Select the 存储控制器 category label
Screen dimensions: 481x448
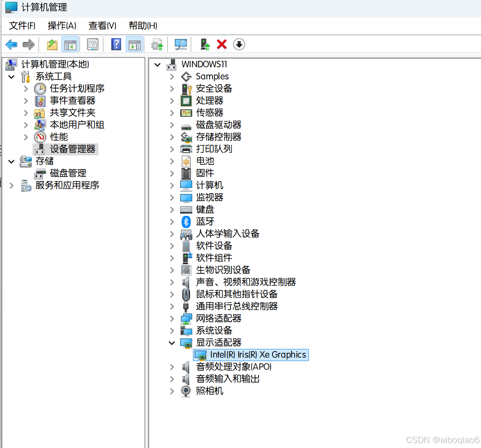tap(219, 137)
